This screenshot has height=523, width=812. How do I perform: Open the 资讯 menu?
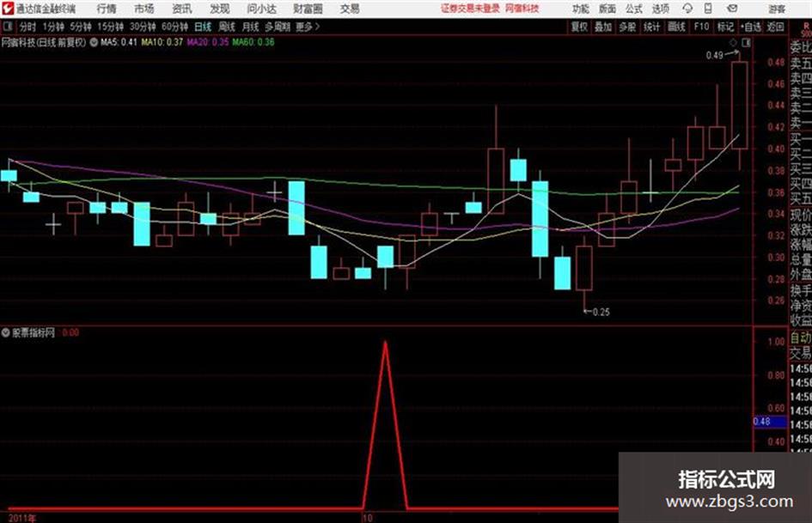(182, 9)
